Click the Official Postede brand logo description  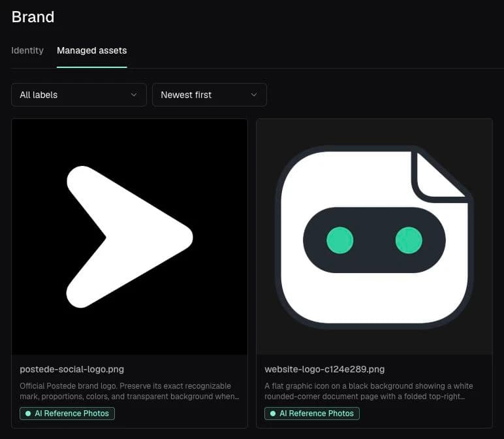coord(129,391)
